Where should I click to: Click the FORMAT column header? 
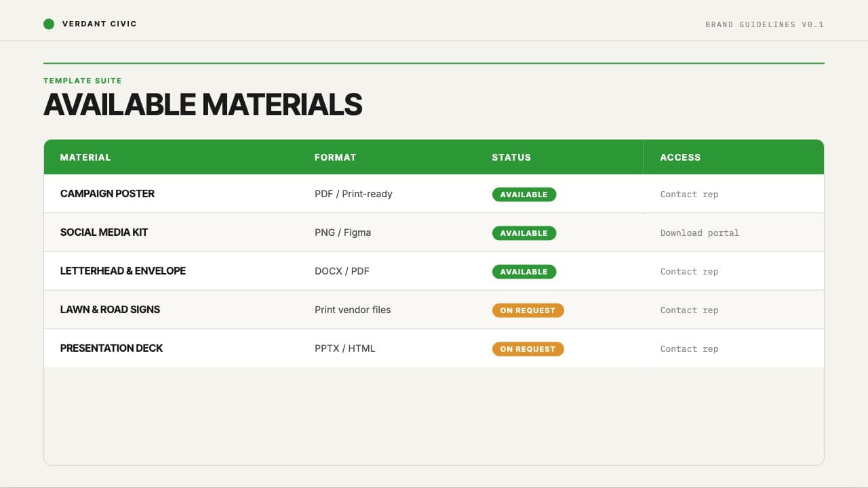pos(335,157)
